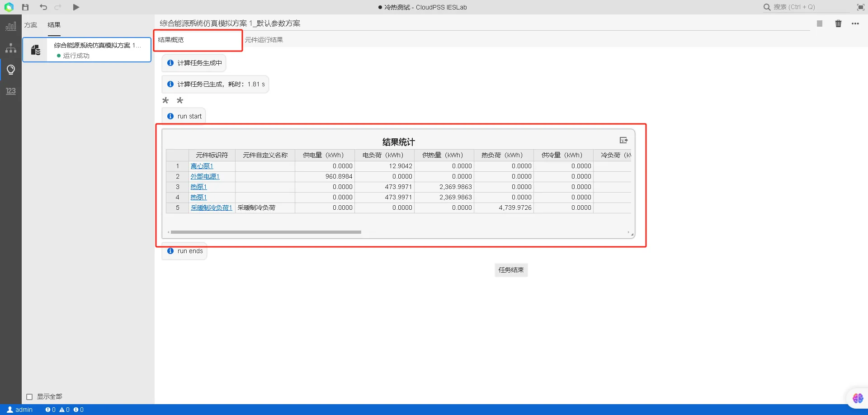Click the horizontal scrollbar of the results table
868x415 pixels.
(x=266, y=232)
